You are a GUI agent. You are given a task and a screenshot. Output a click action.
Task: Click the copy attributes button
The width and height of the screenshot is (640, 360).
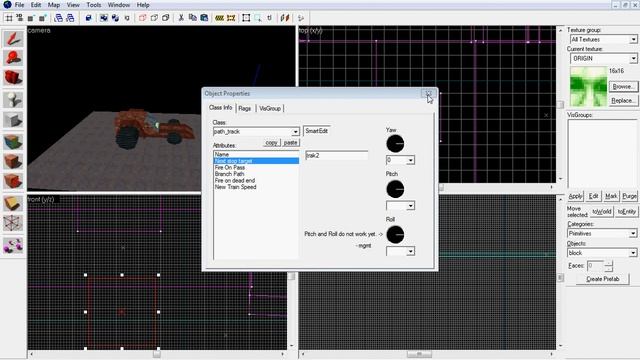(271, 142)
